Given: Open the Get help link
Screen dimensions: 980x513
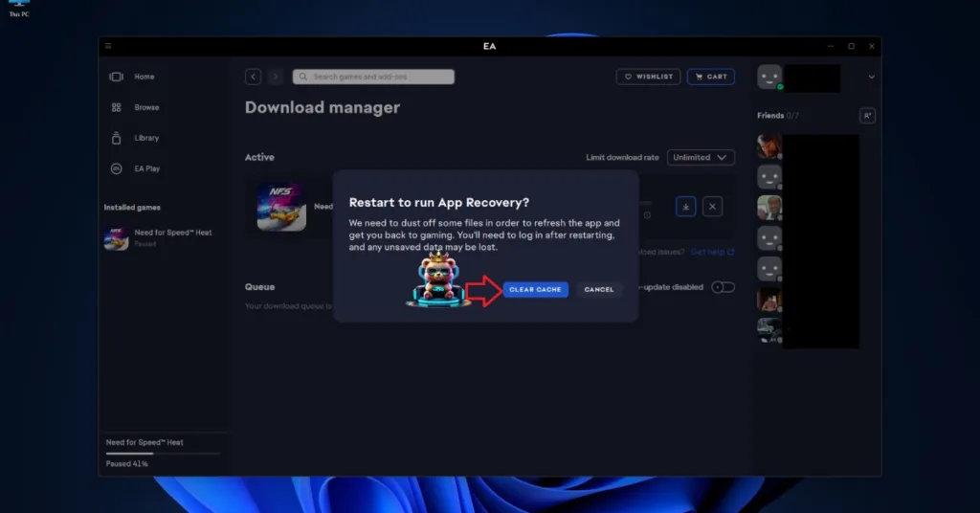Looking at the screenshot, I should pyautogui.click(x=712, y=252).
